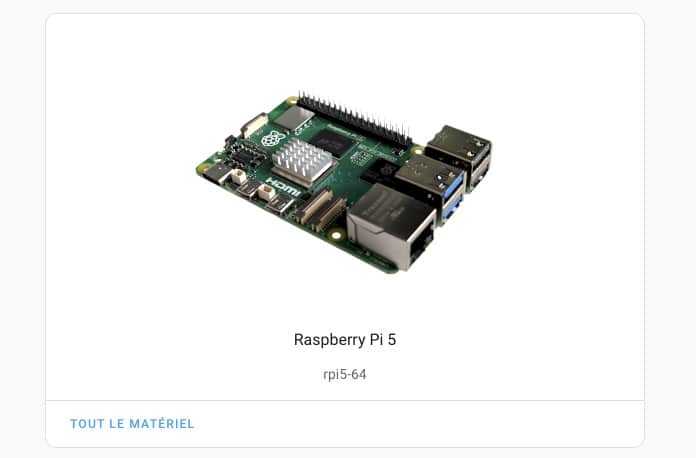Click the small white connector near USB-C port
696x458 pixels.
coord(238,176)
